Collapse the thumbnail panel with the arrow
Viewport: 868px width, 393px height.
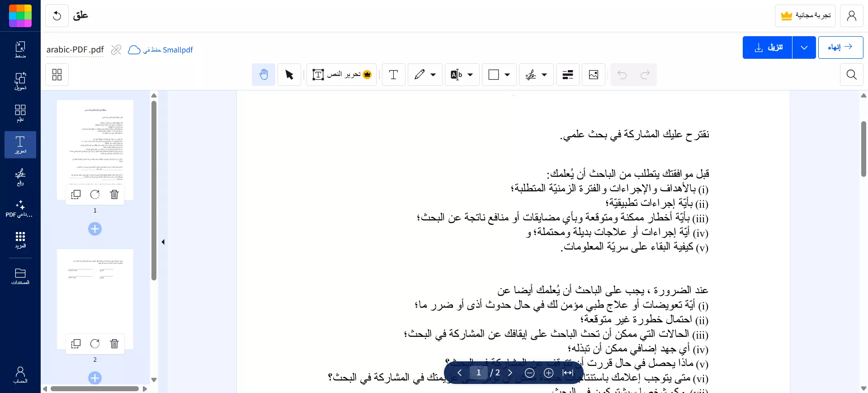(163, 242)
